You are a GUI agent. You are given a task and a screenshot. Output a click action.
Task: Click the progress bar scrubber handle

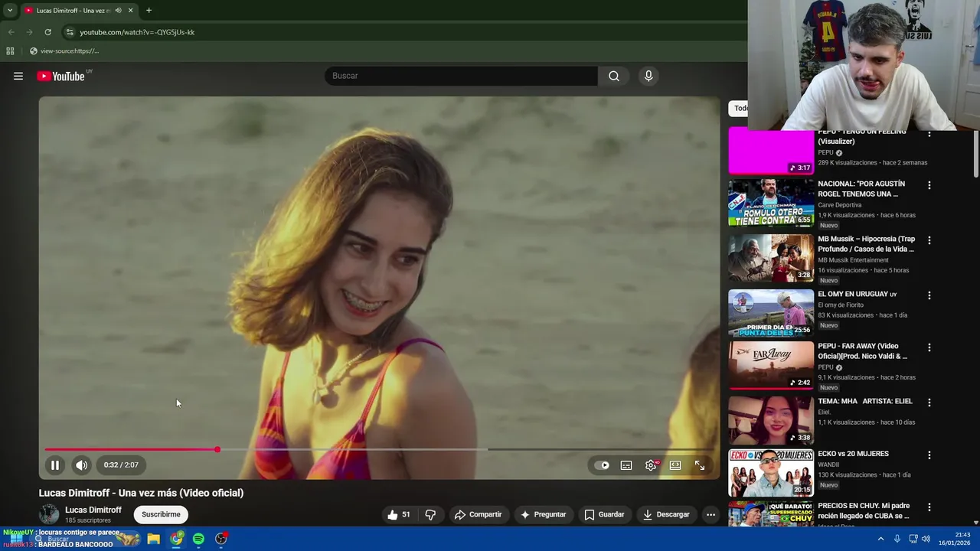click(x=217, y=449)
